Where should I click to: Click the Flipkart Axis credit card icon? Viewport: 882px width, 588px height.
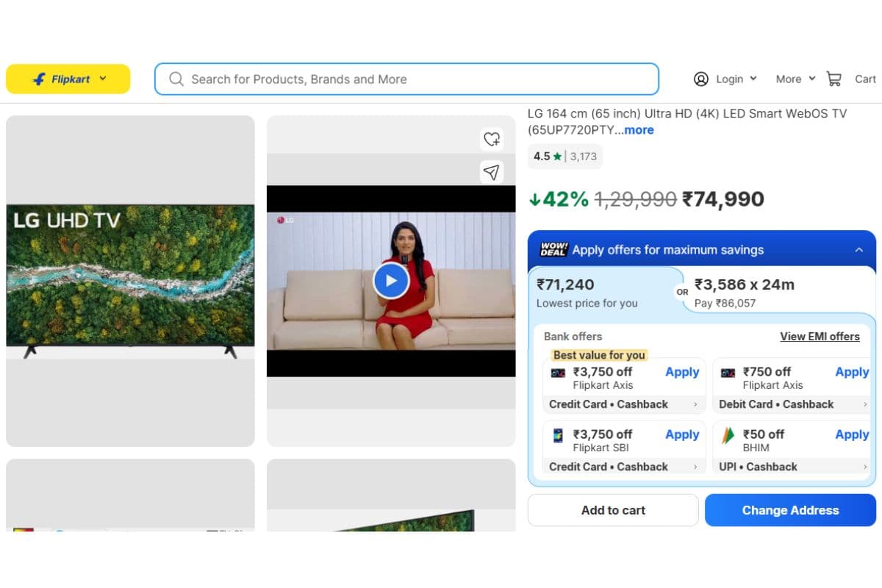pos(558,373)
